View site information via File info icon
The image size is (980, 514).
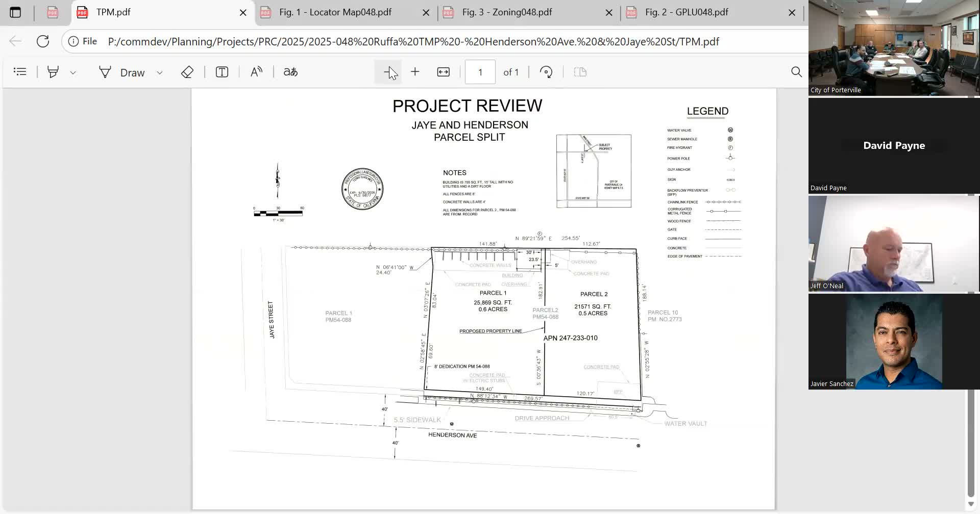83,41
